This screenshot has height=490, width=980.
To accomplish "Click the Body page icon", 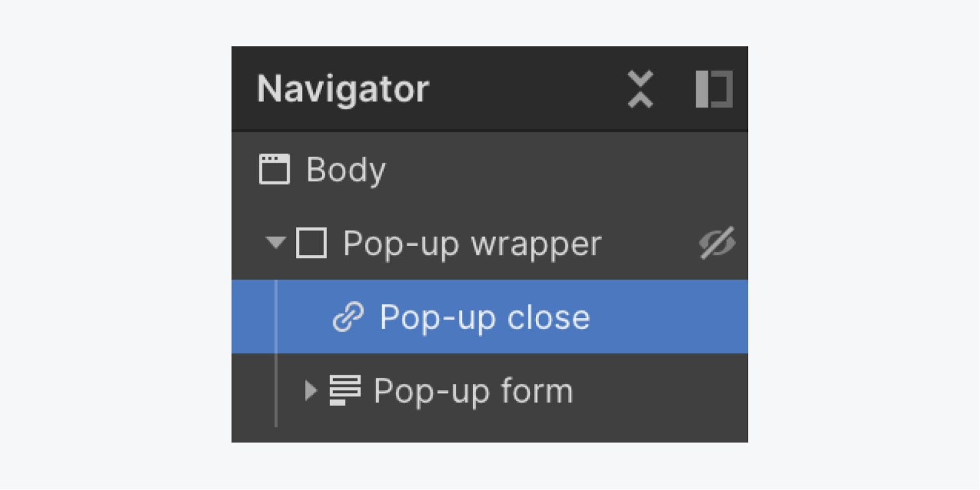I will coord(274,169).
